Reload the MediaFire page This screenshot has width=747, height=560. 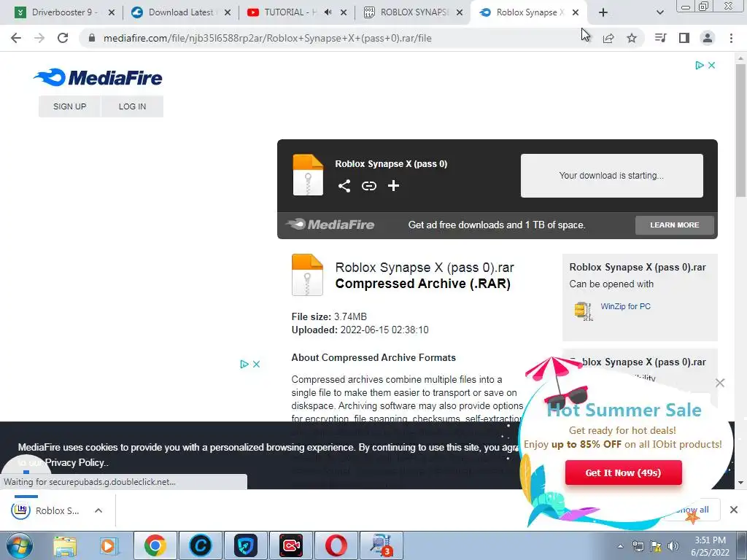pyautogui.click(x=63, y=38)
